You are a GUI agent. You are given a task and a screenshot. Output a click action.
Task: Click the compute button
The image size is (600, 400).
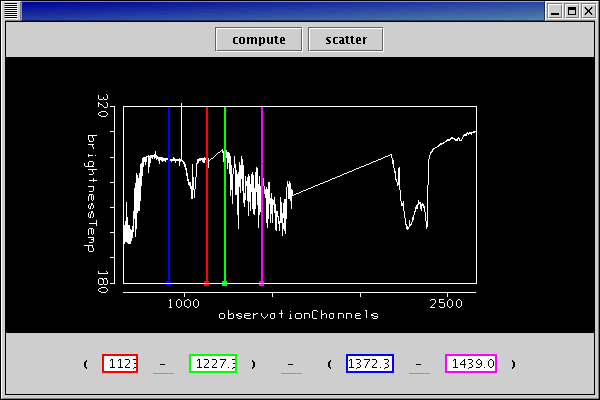tap(259, 39)
